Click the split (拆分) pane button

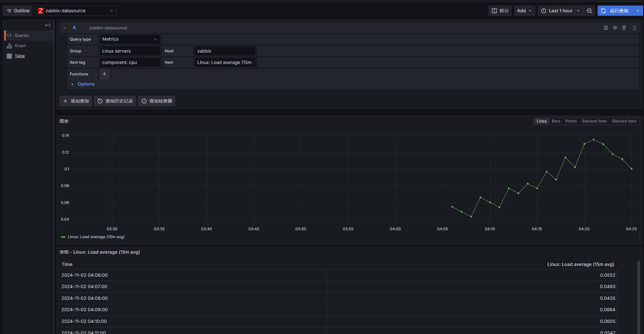(500, 11)
